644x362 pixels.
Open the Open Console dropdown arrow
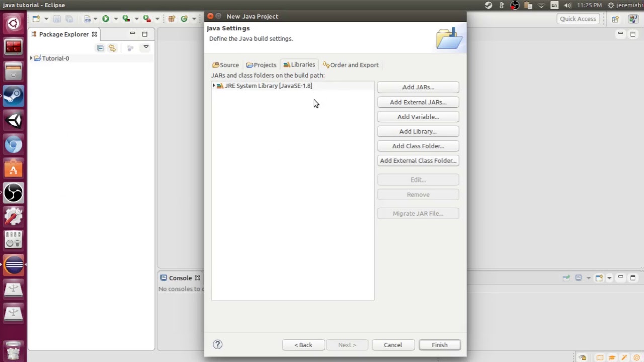(x=609, y=278)
